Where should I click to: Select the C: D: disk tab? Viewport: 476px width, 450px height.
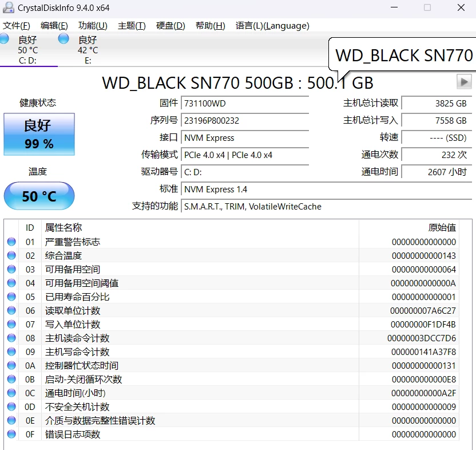[x=28, y=50]
